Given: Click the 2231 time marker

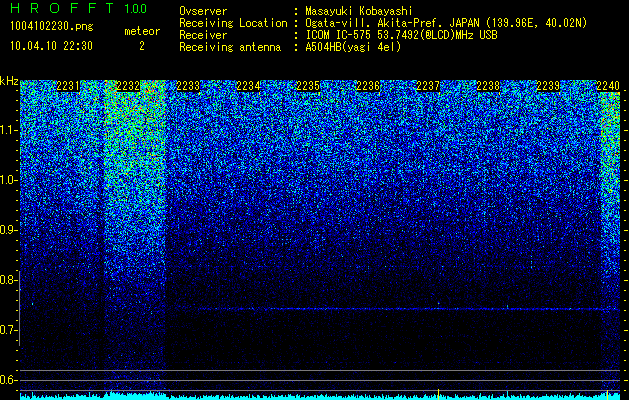Looking at the screenshot, I should (x=68, y=86).
